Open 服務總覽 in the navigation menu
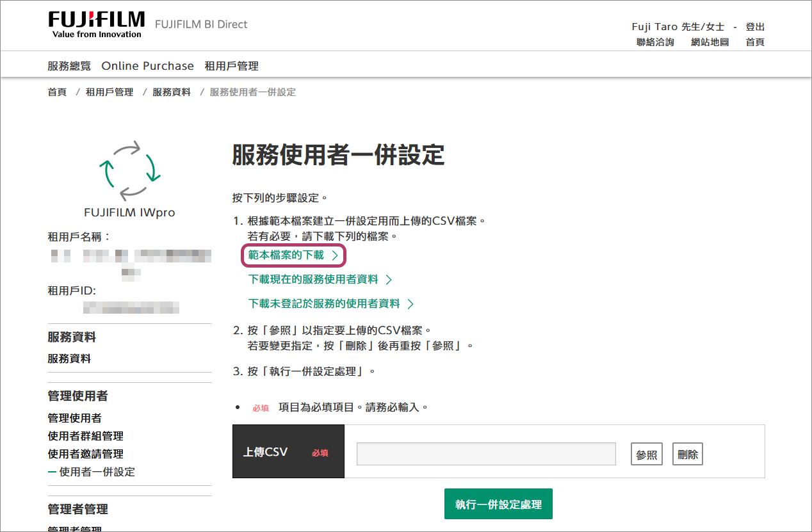Viewport: 812px width, 532px height. pos(69,66)
